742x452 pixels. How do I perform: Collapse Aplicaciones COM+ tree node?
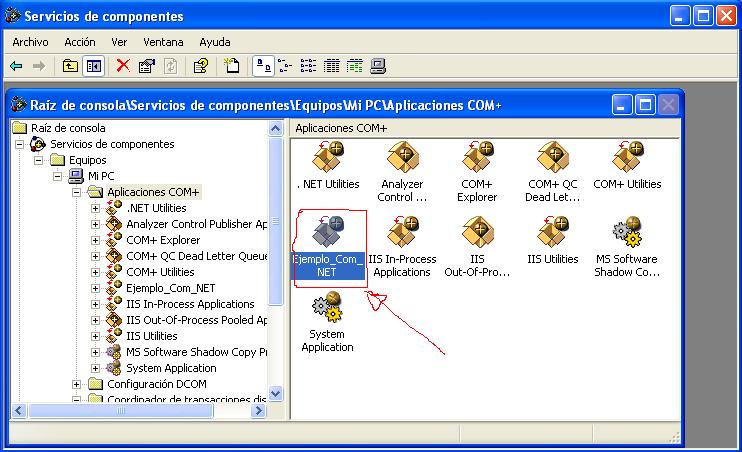76,192
